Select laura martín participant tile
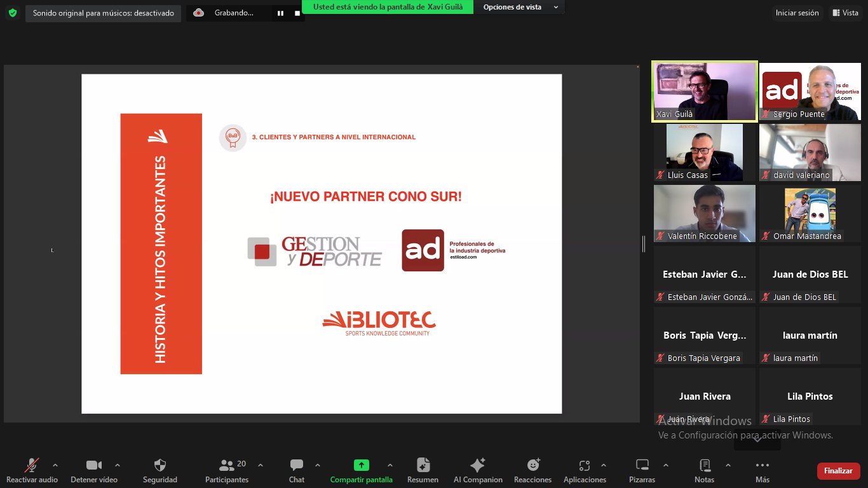Screen dimensions: 868x488 (810, 335)
